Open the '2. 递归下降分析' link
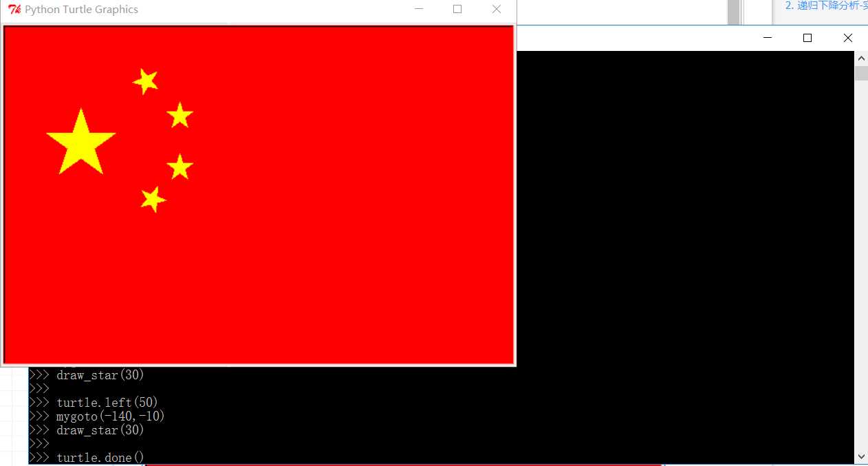Viewport: 868px width, 466px height. (826, 6)
